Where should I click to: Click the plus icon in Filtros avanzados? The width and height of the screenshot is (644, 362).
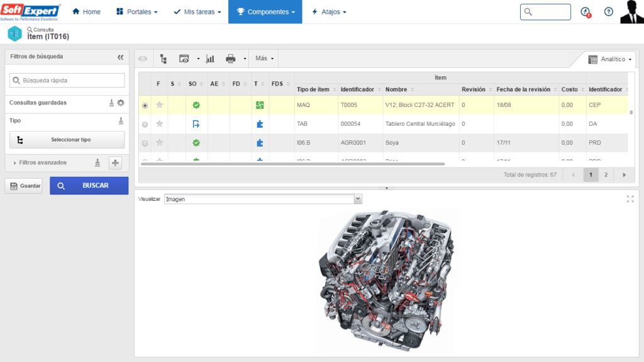coord(115,163)
